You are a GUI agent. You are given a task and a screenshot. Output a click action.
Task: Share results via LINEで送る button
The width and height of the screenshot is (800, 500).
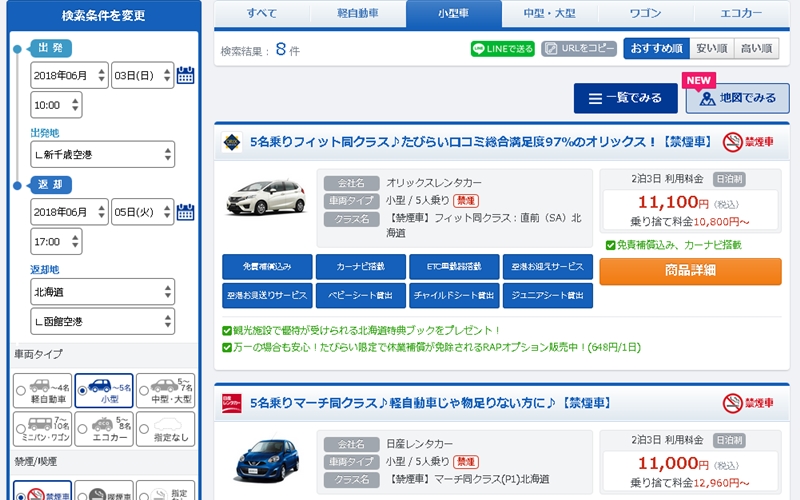pos(502,49)
